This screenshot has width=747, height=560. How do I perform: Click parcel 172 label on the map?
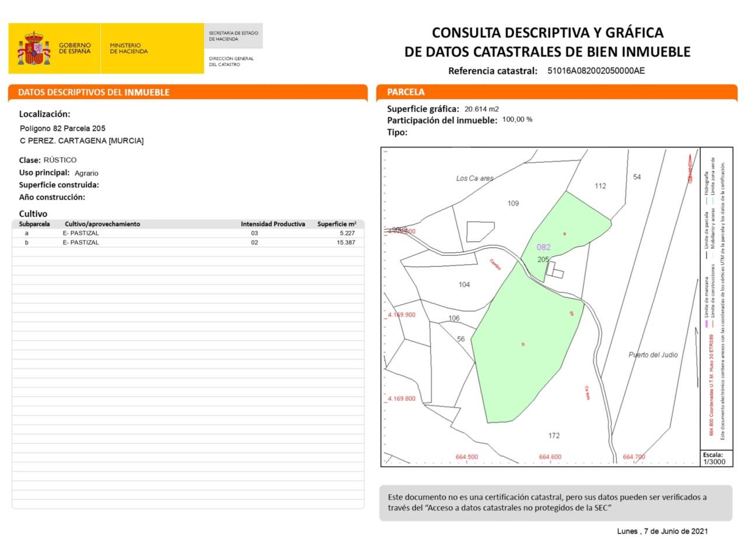tap(554, 436)
